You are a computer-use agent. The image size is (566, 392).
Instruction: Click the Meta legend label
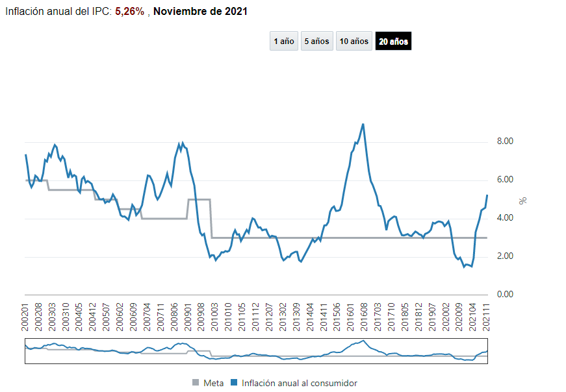coord(213,383)
